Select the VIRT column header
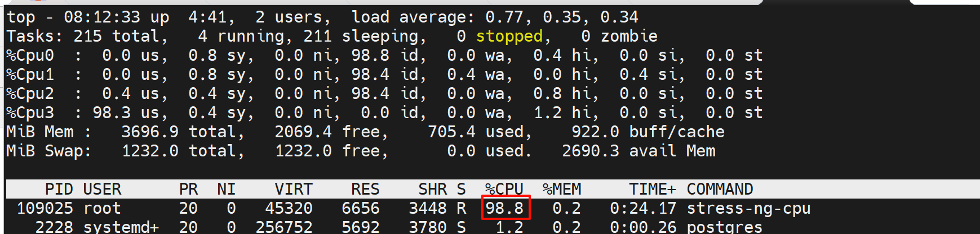Image resolution: width=980 pixels, height=234 pixels. (x=293, y=189)
